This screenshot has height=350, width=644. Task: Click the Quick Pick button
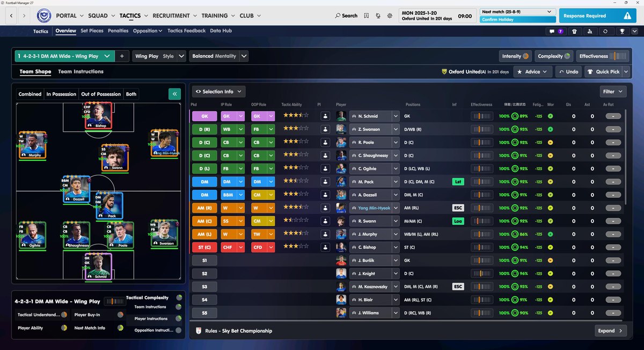pyautogui.click(x=603, y=71)
